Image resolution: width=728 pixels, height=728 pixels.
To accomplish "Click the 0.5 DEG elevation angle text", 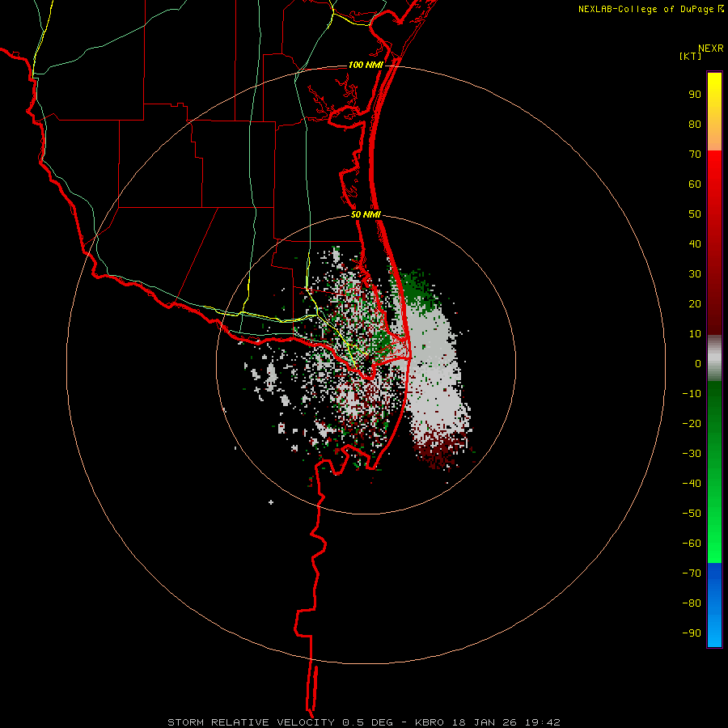I will point(368,722).
